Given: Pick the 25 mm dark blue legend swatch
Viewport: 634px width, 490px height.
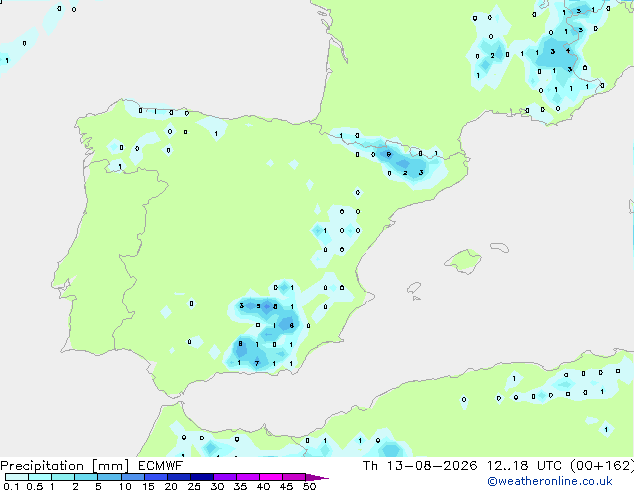Looking at the screenshot, I should [201, 477].
